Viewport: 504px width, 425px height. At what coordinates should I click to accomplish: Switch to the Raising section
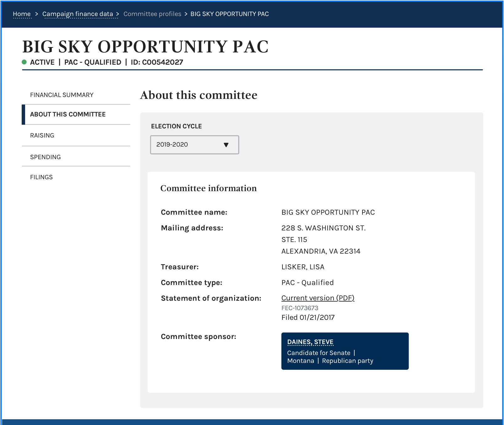coord(42,135)
